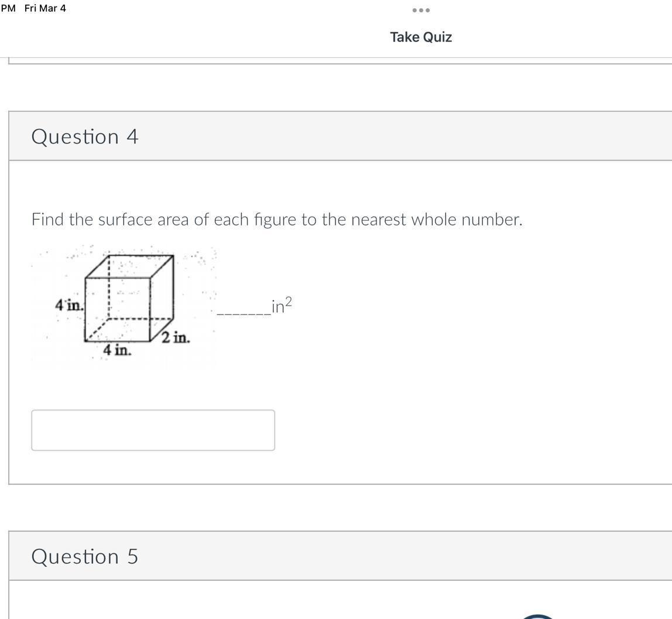The height and width of the screenshot is (619, 672).
Task: Click the partial dark circle under Question 5
Action: (x=537, y=616)
